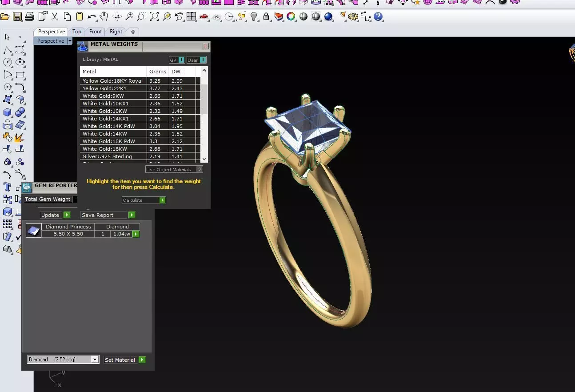This screenshot has width=575, height=392.
Task: Select the White Gold:18KW row
Action: click(140, 149)
